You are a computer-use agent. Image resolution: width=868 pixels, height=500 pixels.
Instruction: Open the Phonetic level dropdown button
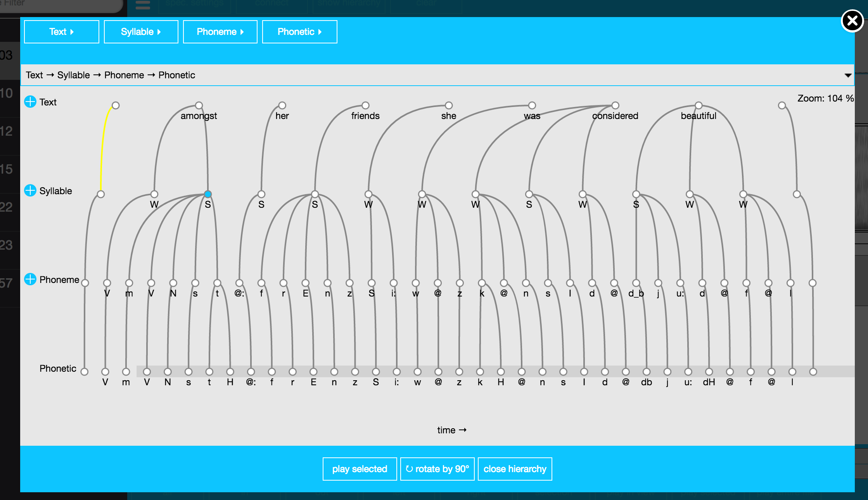[299, 32]
